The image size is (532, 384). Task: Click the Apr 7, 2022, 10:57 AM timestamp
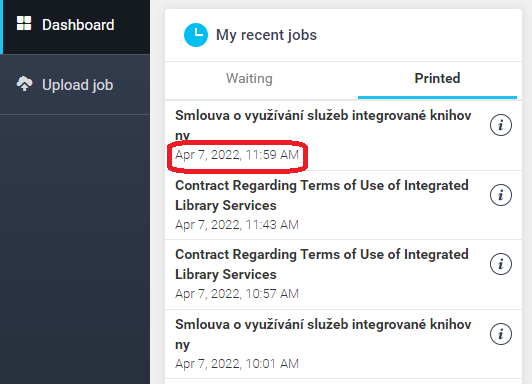(x=237, y=294)
